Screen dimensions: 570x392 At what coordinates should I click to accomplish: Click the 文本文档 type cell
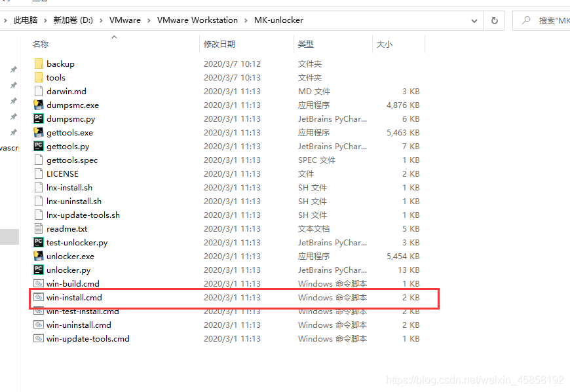pos(314,228)
